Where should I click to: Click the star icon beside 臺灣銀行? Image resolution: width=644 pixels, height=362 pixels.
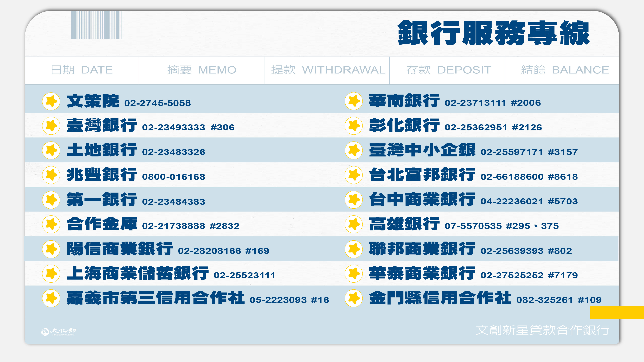[51, 126]
